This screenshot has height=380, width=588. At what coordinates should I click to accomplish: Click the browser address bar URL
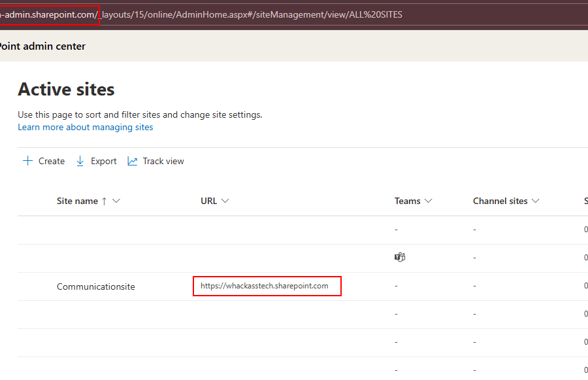pos(201,14)
